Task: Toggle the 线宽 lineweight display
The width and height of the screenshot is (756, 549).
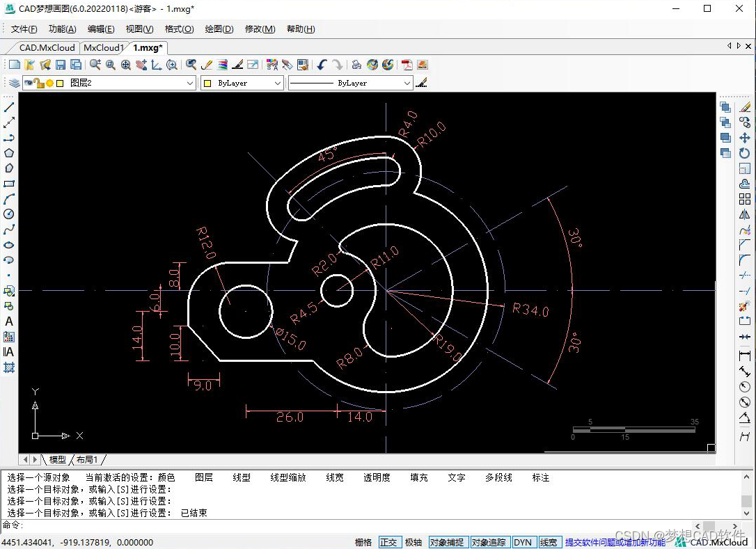Action: click(x=549, y=542)
